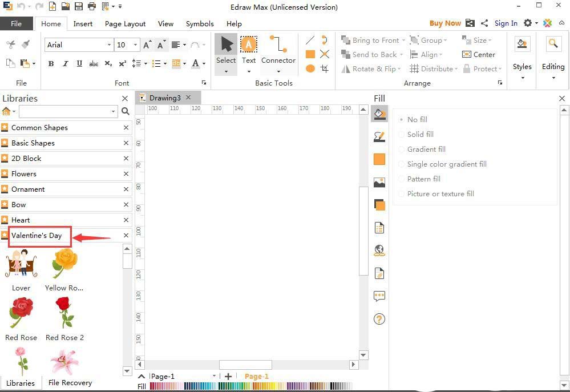
Task: Open the Symbols ribbon tab
Action: pyautogui.click(x=200, y=23)
